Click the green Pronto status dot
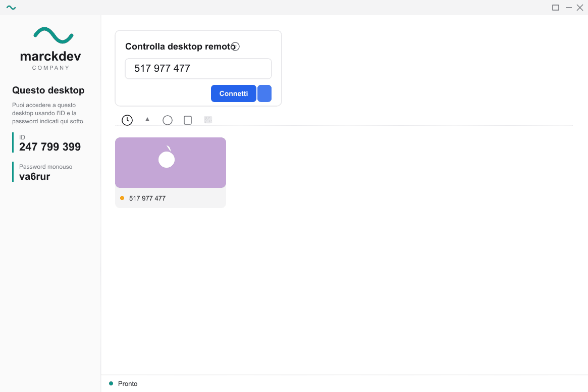 [x=111, y=383]
